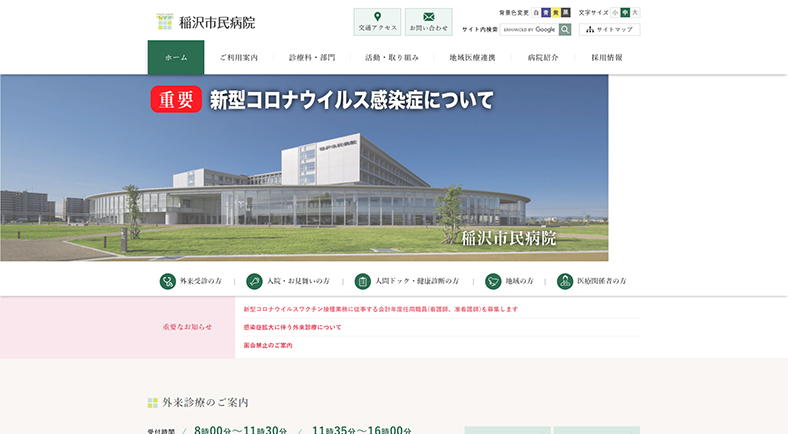Click the 稲沢市民病院 logo in the header
Image resolution: width=788 pixels, height=434 pixels.
click(206, 22)
